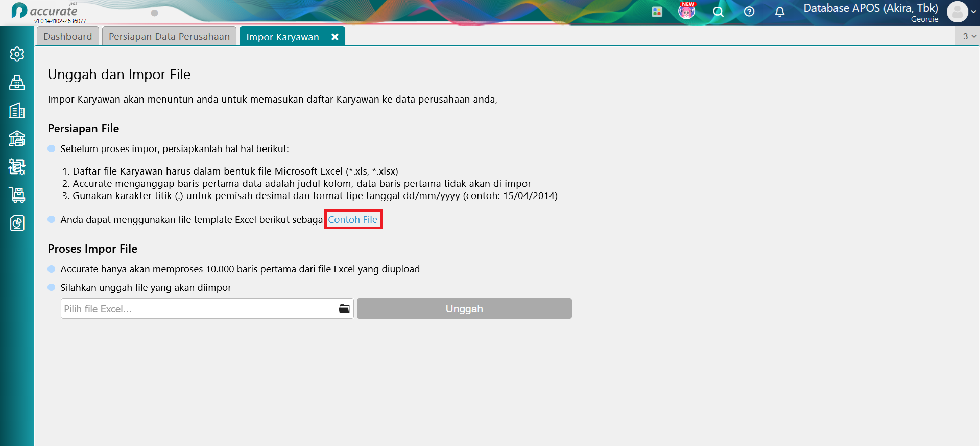The width and height of the screenshot is (980, 446).
Task: Open the search magnifier in header
Action: [718, 12]
